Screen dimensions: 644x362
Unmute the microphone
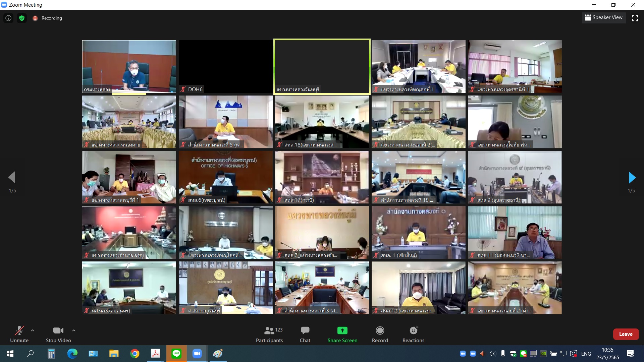[19, 334]
